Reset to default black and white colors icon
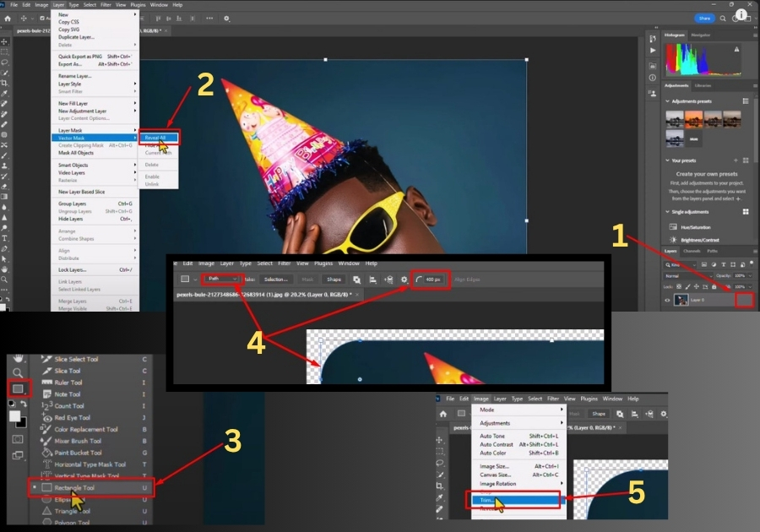The image size is (760, 532). coord(12,404)
